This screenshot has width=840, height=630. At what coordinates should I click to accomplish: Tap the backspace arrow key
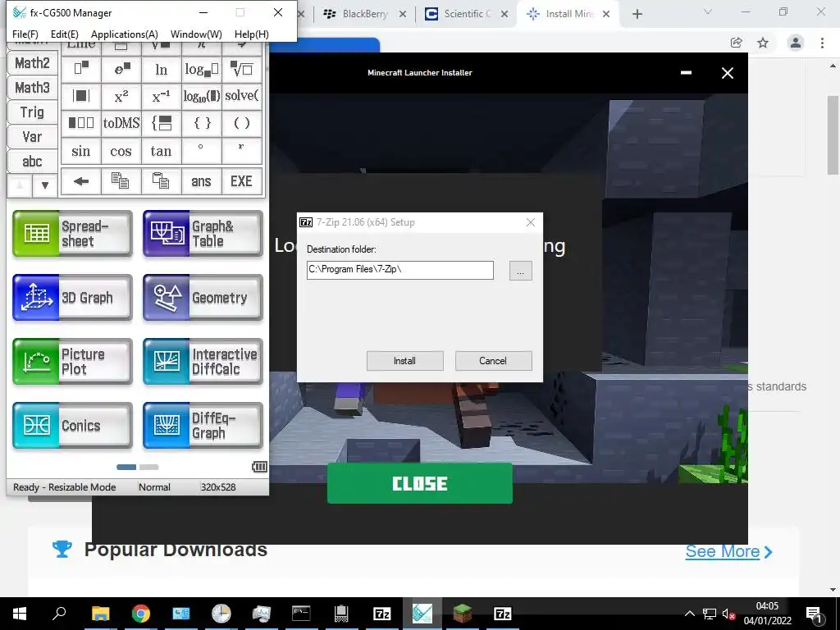tap(81, 181)
